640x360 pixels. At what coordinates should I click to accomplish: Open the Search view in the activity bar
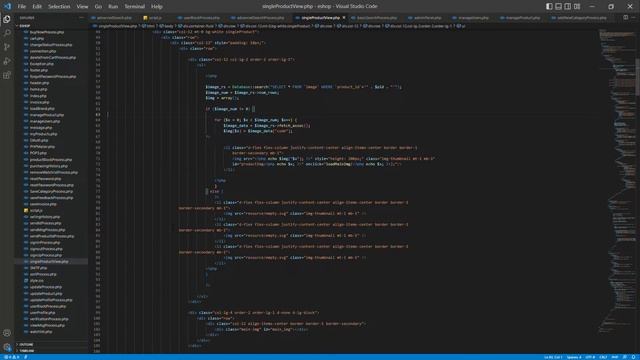[x=7, y=33]
